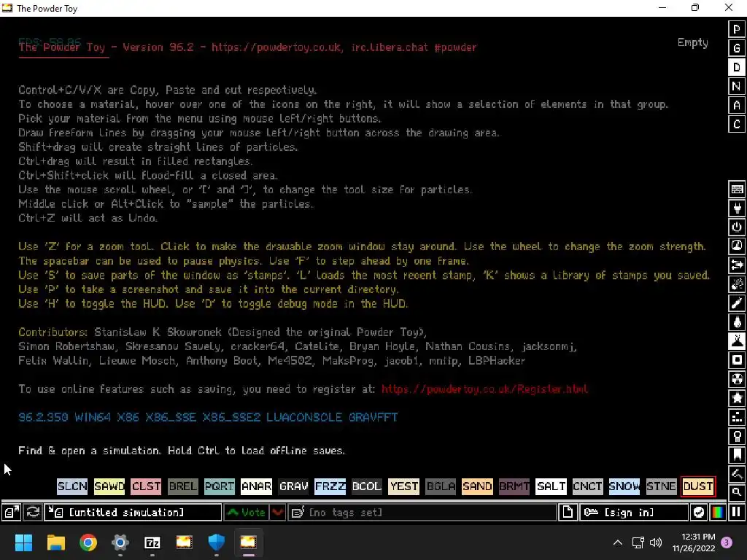
Task: Open the Special star section icon
Action: (737, 399)
